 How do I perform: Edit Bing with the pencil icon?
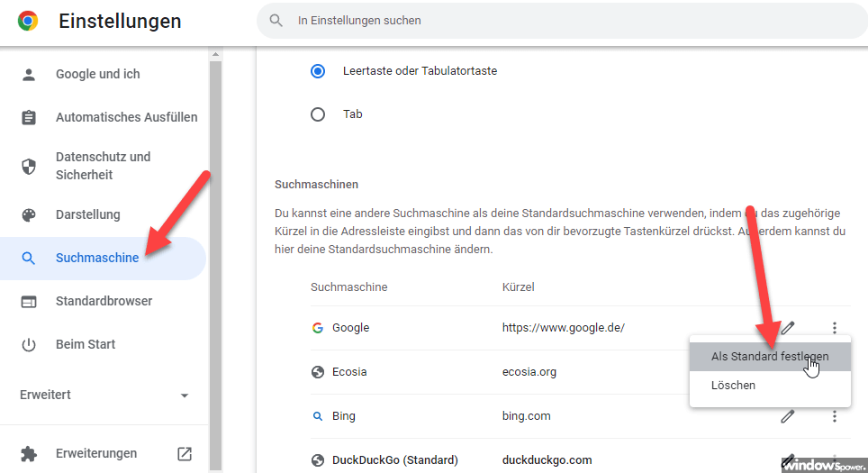tap(788, 416)
